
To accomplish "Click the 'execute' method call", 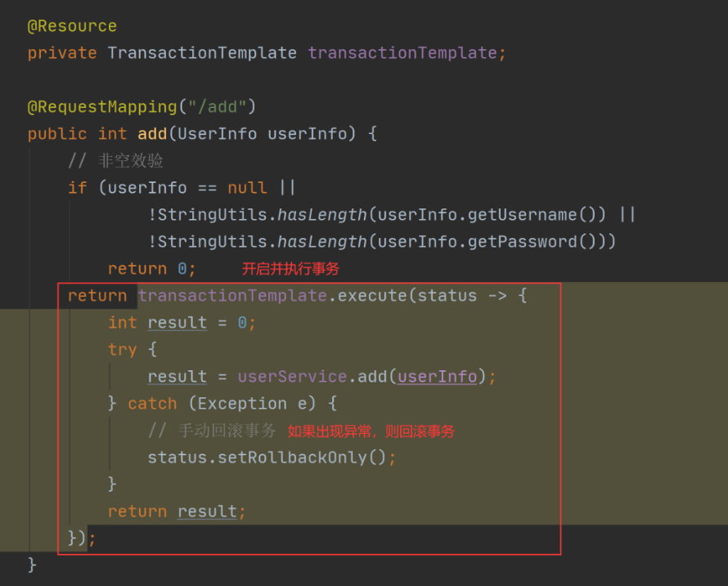I will tap(372, 296).
